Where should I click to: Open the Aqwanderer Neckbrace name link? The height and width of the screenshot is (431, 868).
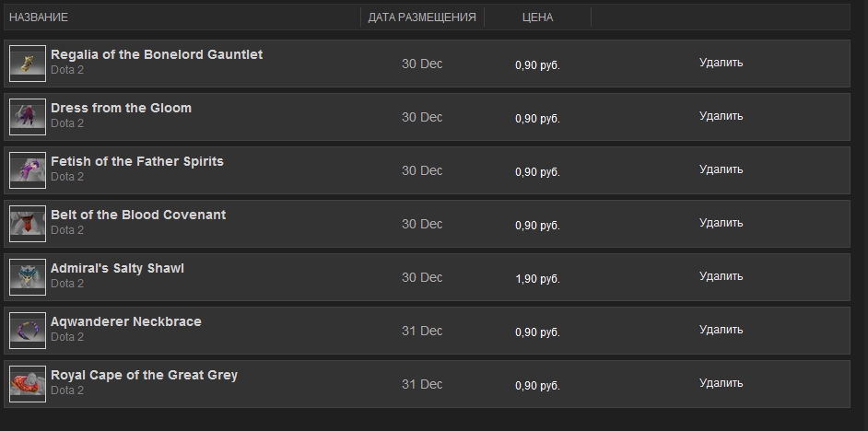pyautogui.click(x=126, y=321)
